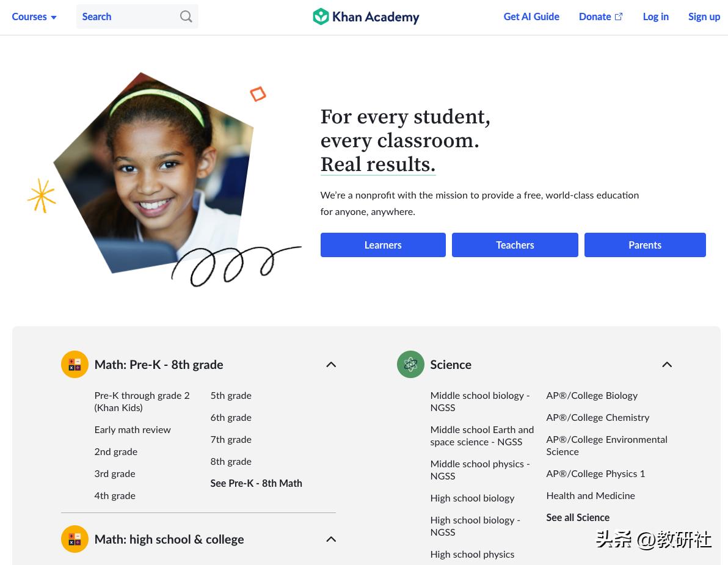Click the green Science atom icon
728x565 pixels.
tap(410, 365)
